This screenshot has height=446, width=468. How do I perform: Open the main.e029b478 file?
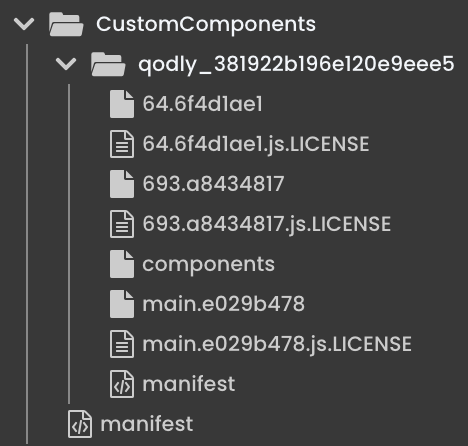click(x=224, y=304)
